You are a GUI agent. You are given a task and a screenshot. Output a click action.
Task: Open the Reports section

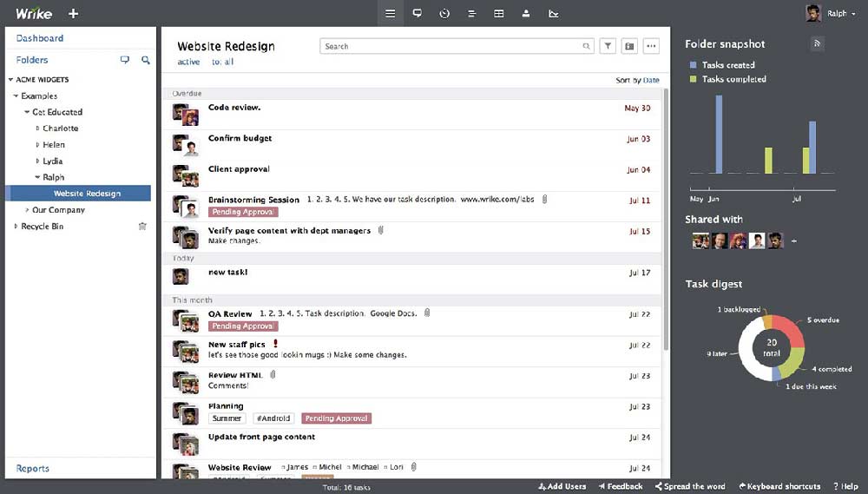click(33, 469)
